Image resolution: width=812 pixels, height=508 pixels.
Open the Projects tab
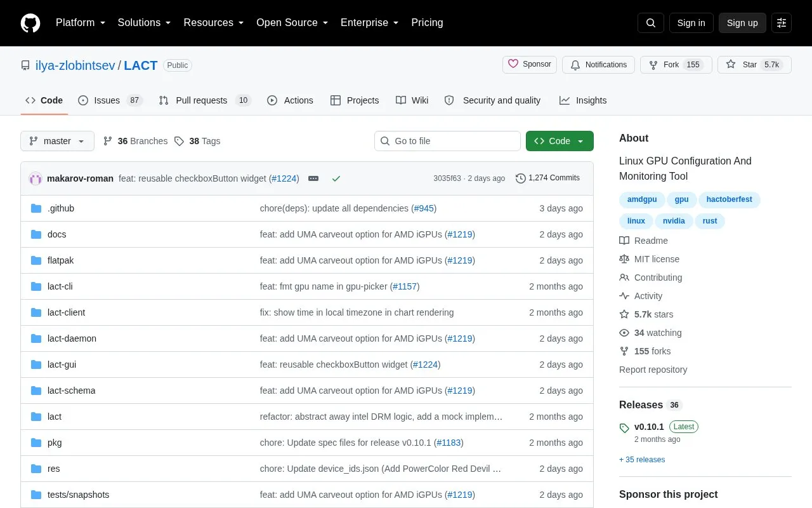(x=355, y=100)
